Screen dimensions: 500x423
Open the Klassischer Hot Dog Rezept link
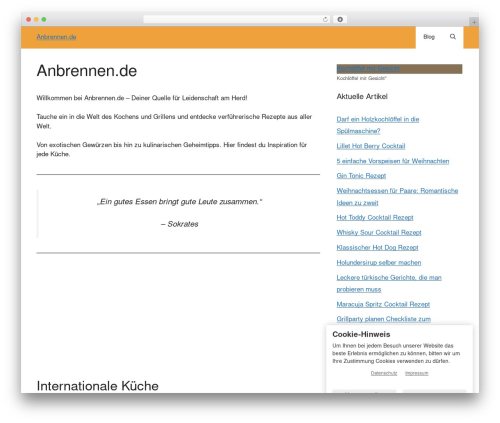click(377, 248)
